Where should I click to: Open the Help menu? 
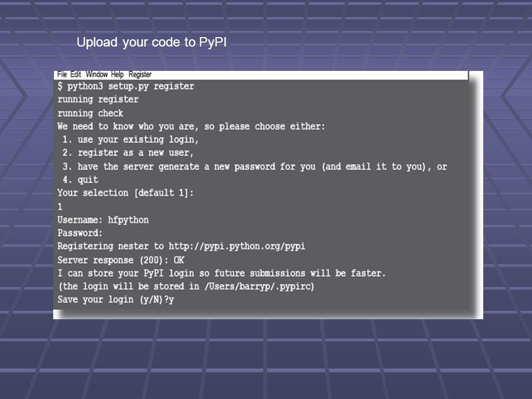coord(117,74)
